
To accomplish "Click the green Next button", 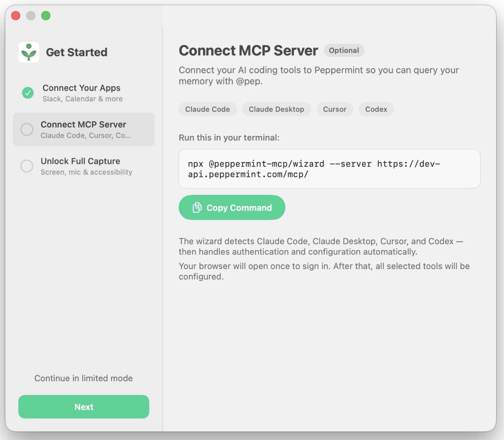I will 84,407.
